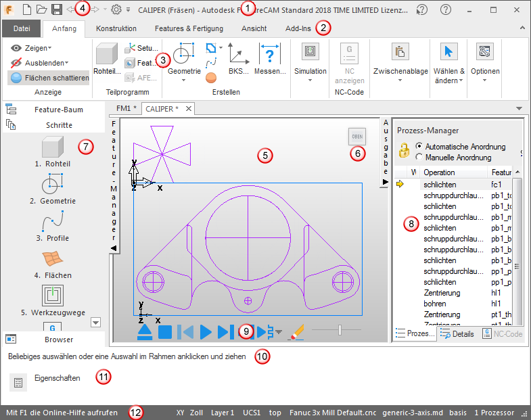Click the Simulation icon in ribbon
531x420 pixels.
pyautogui.click(x=310, y=51)
